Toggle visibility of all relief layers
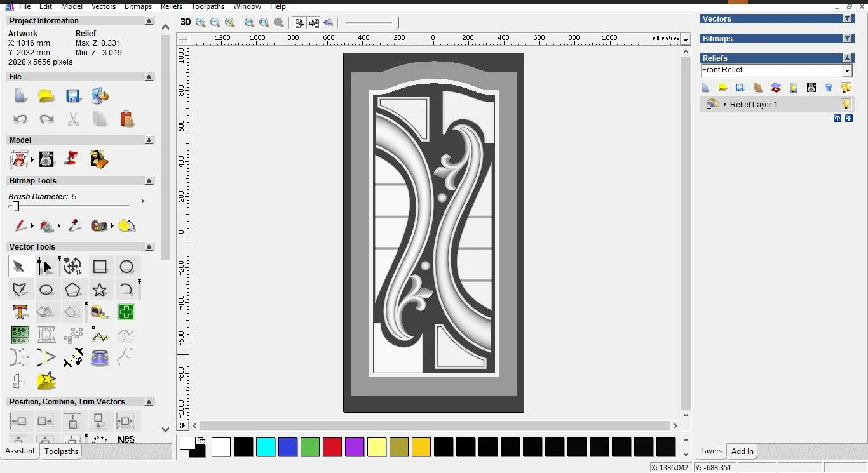 [x=847, y=88]
